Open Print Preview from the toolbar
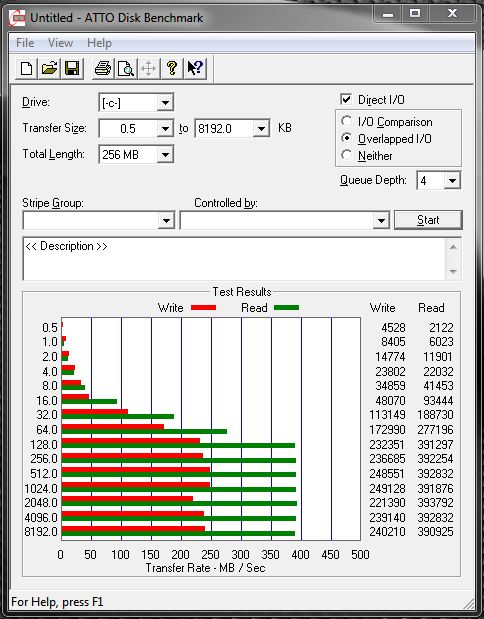The width and height of the screenshot is (484, 619). tap(126, 68)
